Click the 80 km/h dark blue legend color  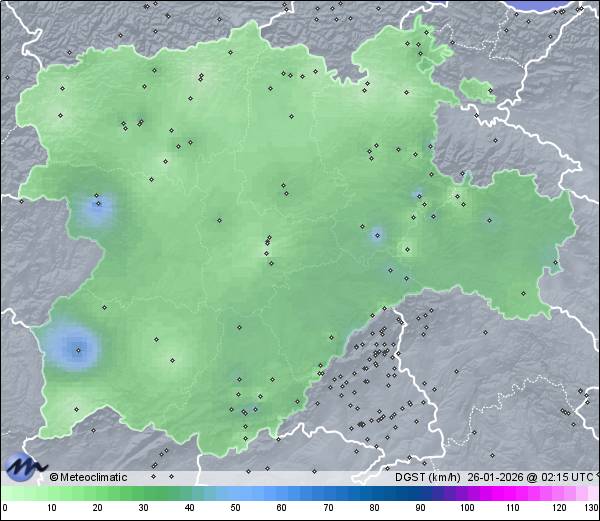(x=374, y=493)
